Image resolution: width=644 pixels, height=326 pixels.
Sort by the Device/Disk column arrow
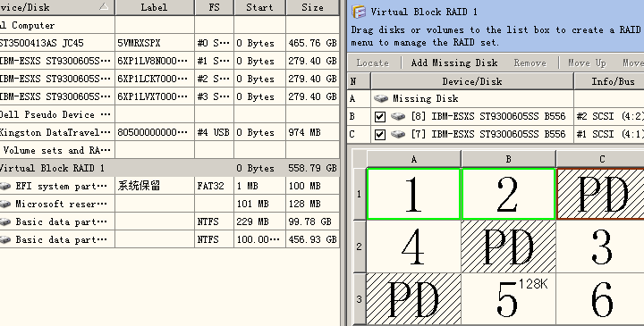105,6
